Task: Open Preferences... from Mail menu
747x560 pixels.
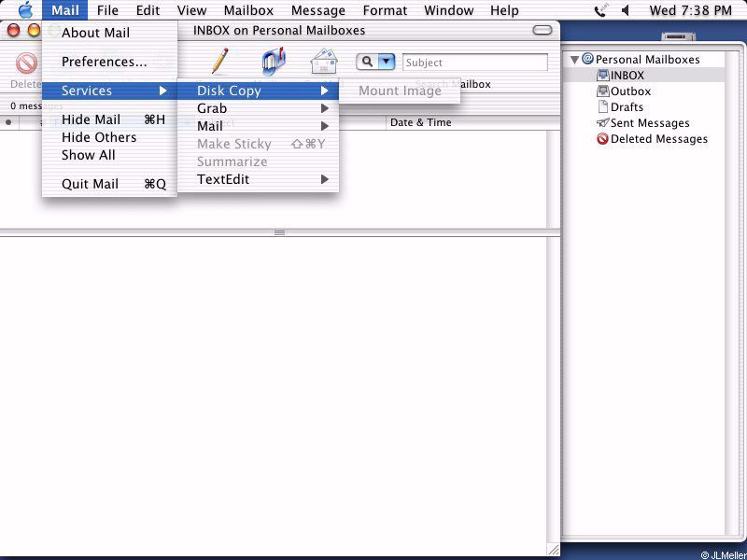Action: [x=109, y=62]
